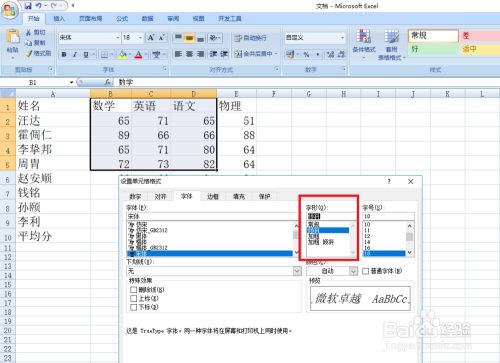Open number format dropdown in ribbon
500x363 pixels.
[342, 38]
